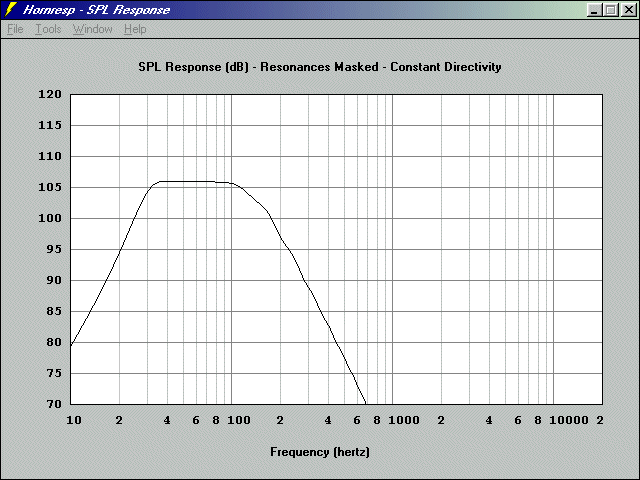
Task: Click the 90 dB y-axis label
Action: [x=53, y=280]
